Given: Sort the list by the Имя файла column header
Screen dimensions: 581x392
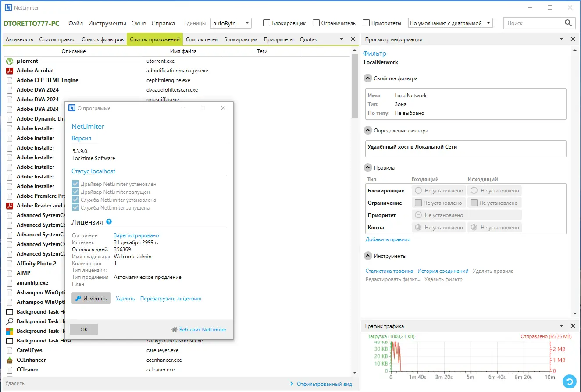Looking at the screenshot, I should tap(183, 51).
